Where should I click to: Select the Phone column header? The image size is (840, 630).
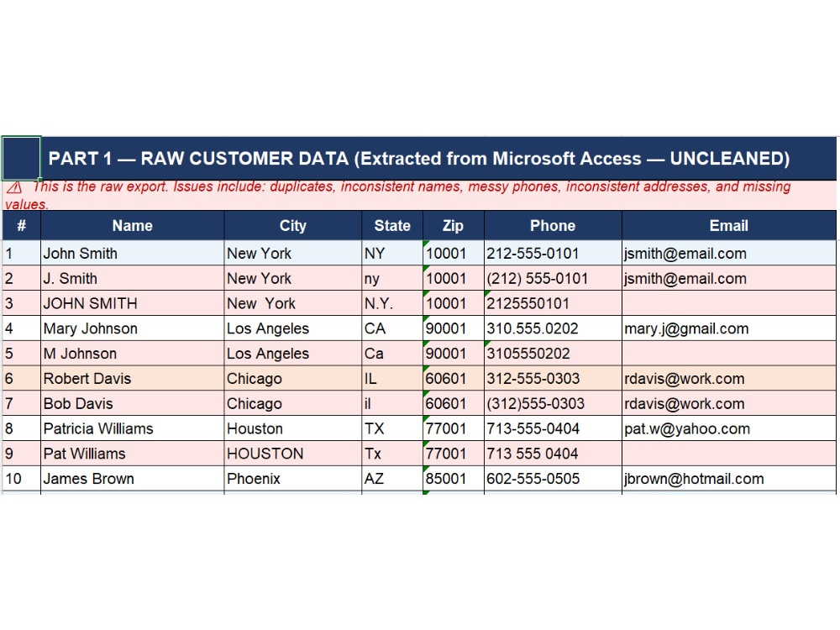[x=553, y=225]
